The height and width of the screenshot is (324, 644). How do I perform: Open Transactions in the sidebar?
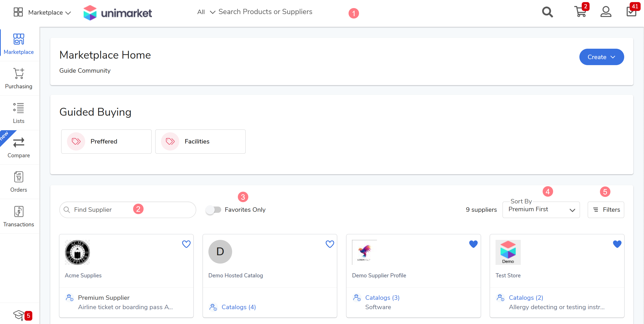pyautogui.click(x=19, y=216)
